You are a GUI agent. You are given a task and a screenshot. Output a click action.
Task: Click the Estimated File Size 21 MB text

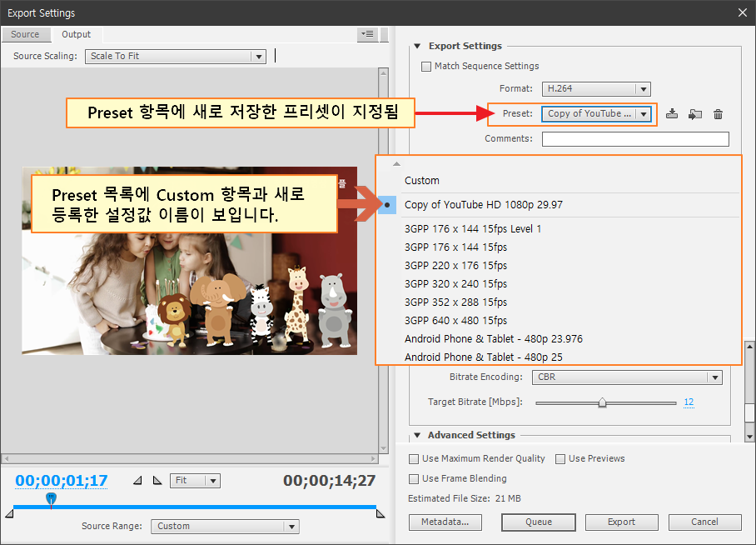465,498
